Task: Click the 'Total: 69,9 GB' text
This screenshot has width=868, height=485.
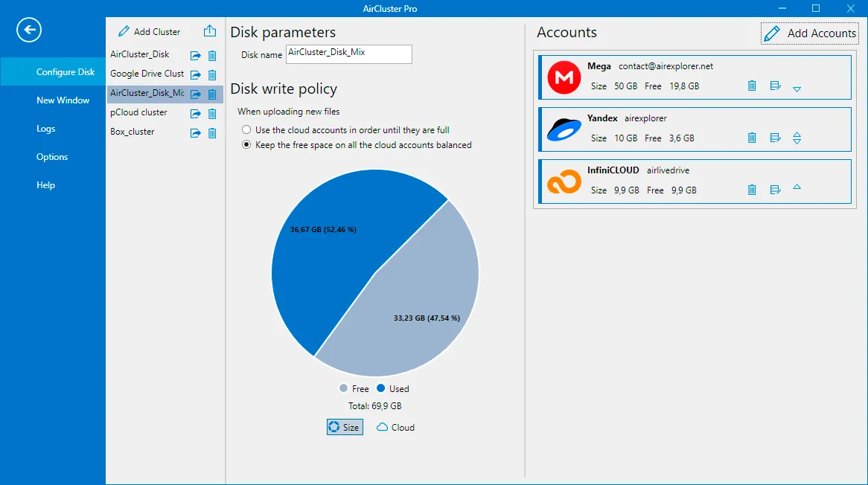Action: (374, 405)
